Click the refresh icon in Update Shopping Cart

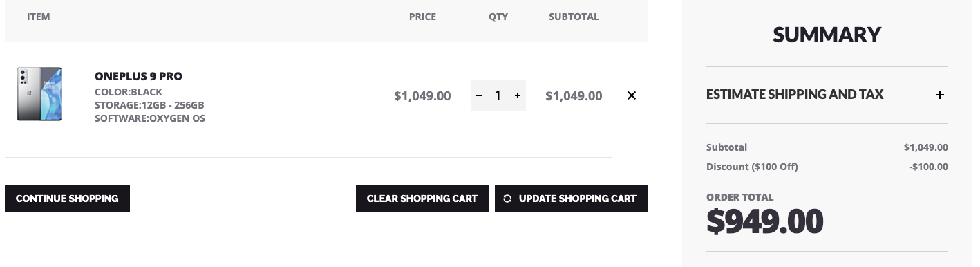507,199
